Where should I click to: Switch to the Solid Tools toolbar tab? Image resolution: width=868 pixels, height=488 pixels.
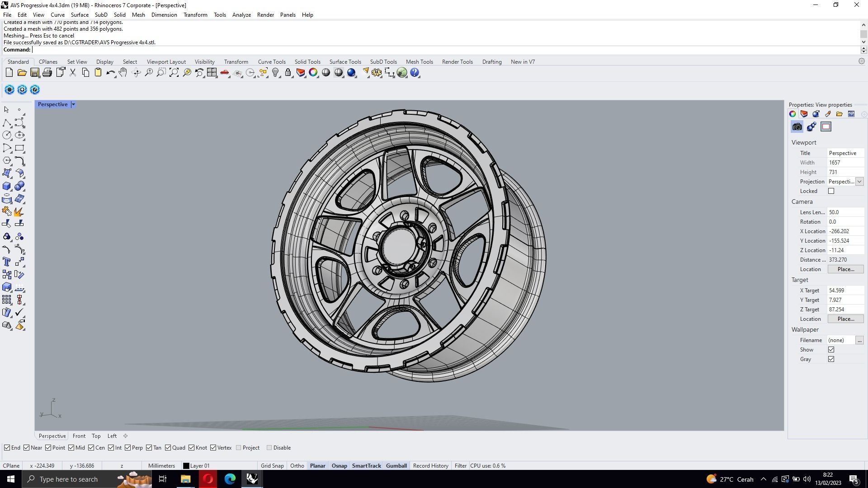pos(307,62)
